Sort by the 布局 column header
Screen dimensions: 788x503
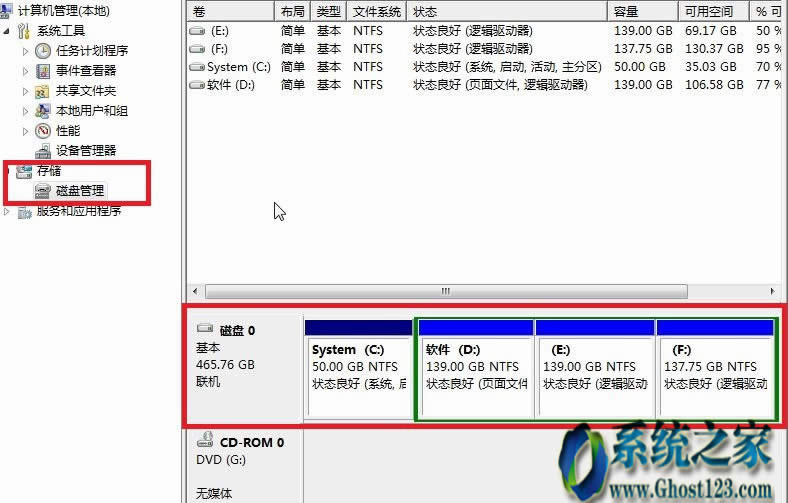pyautogui.click(x=292, y=11)
